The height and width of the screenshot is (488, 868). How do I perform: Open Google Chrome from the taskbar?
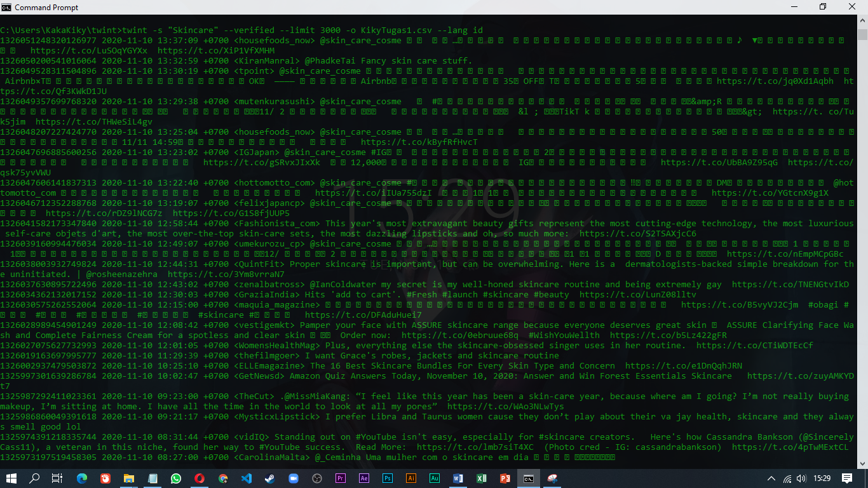click(x=223, y=478)
